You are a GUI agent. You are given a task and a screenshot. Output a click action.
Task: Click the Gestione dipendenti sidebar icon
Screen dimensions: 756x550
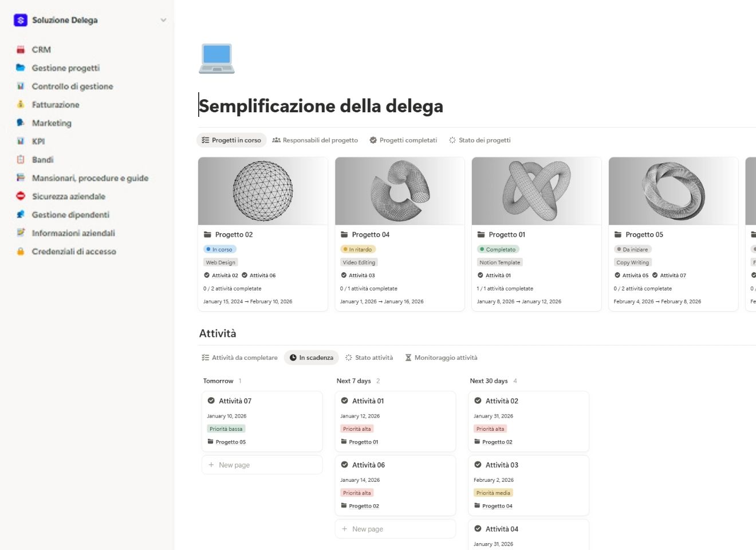[21, 214]
